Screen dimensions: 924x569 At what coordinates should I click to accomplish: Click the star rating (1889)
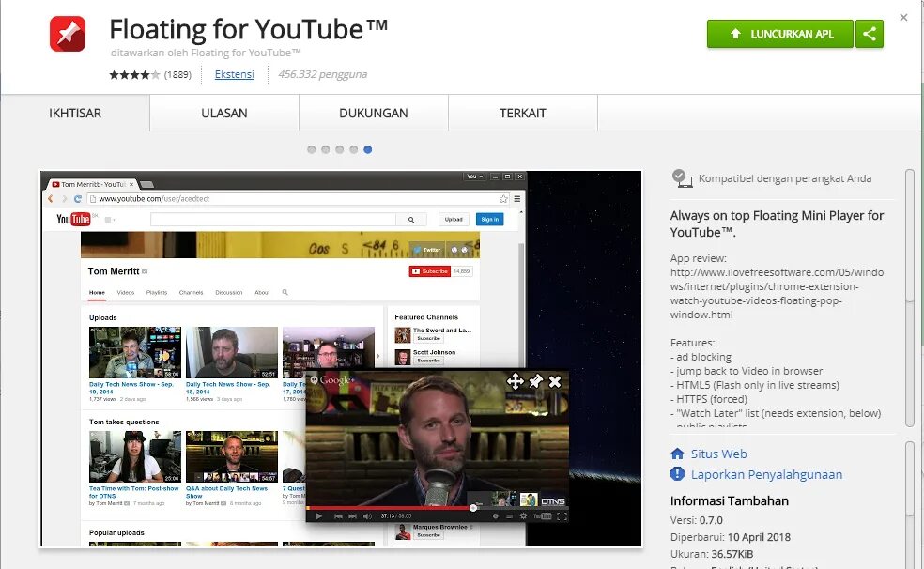tap(150, 75)
